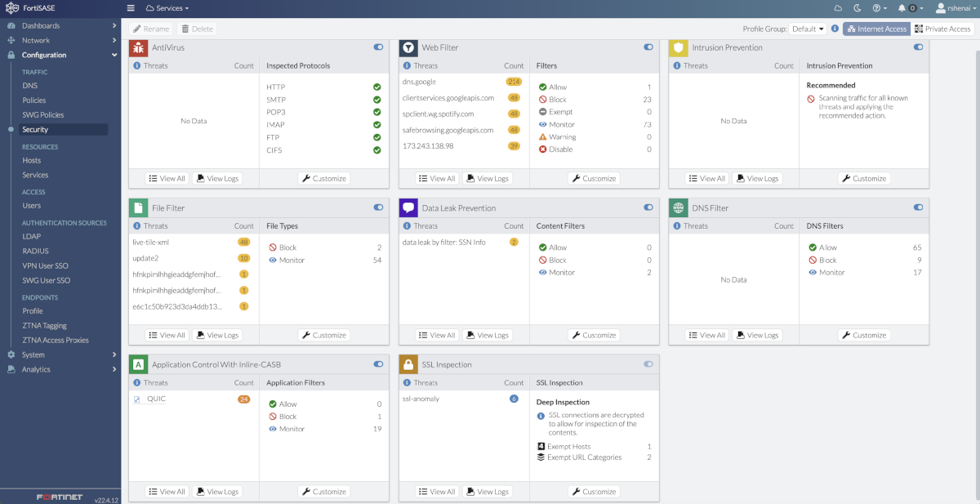
Task: Open DNS in the sidebar
Action: 29,85
